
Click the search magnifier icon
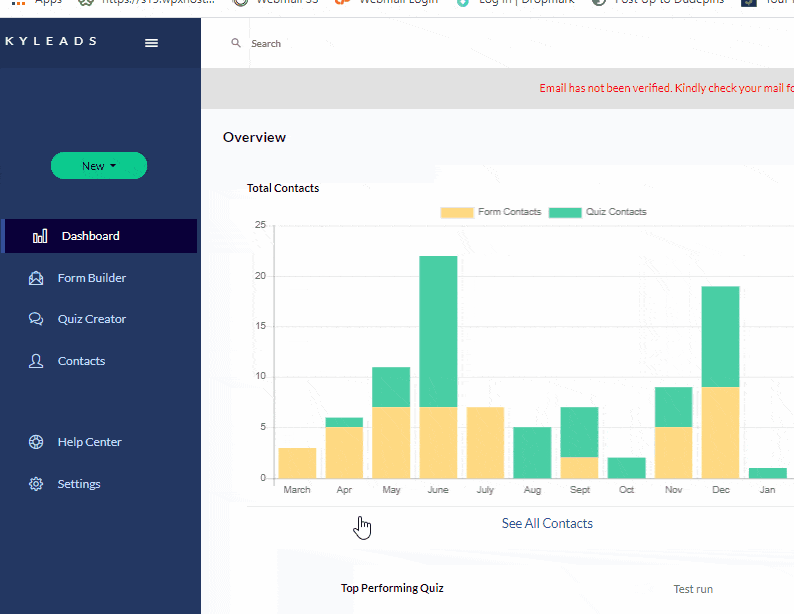pyautogui.click(x=236, y=43)
